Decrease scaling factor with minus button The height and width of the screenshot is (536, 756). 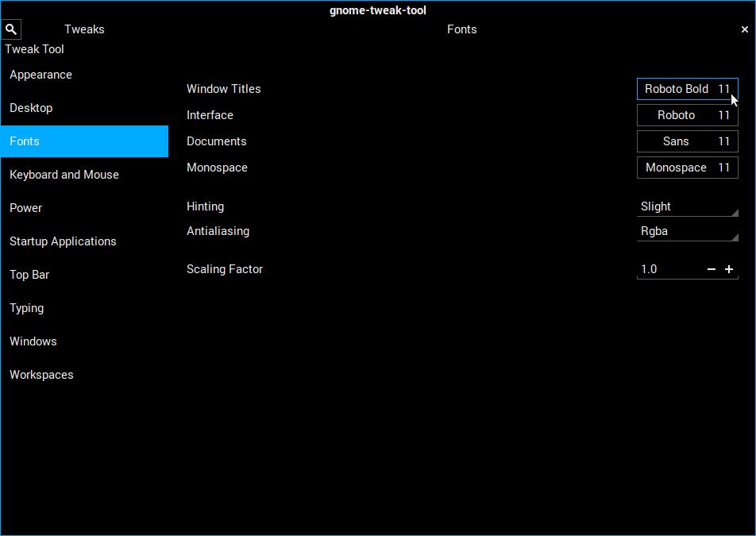[x=712, y=269]
